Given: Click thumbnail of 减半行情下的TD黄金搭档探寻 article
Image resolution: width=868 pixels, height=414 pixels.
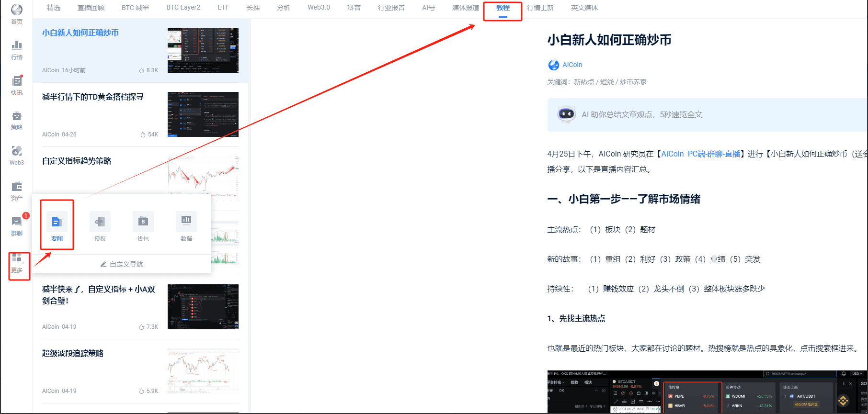Looking at the screenshot, I should (203, 114).
